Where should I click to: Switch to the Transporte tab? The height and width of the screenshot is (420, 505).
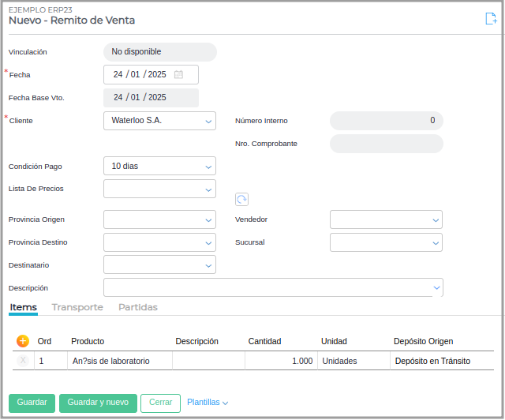pyautogui.click(x=77, y=307)
